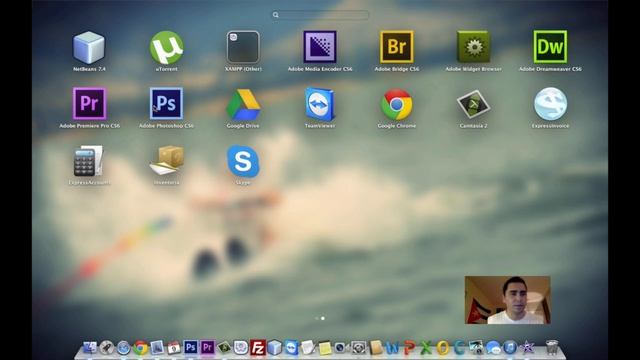The width and height of the screenshot is (640, 360).
Task: Open Safari from the Dock
Action: [123, 348]
